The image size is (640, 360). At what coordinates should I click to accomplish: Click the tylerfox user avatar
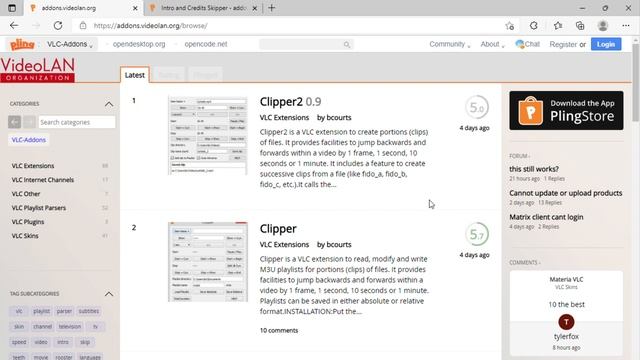(566, 322)
